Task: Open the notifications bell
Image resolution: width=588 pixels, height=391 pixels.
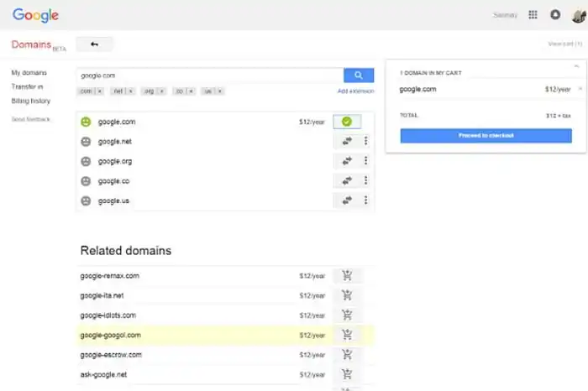Action: click(x=555, y=14)
